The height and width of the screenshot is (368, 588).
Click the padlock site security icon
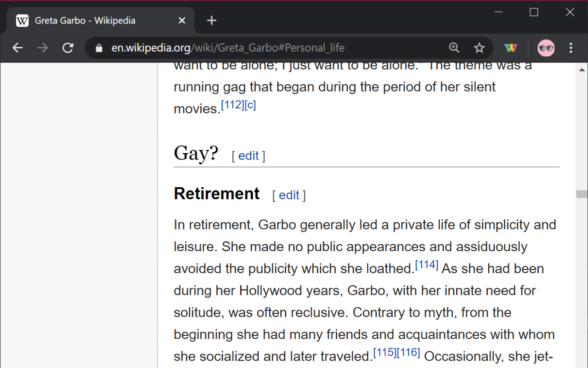coord(98,47)
